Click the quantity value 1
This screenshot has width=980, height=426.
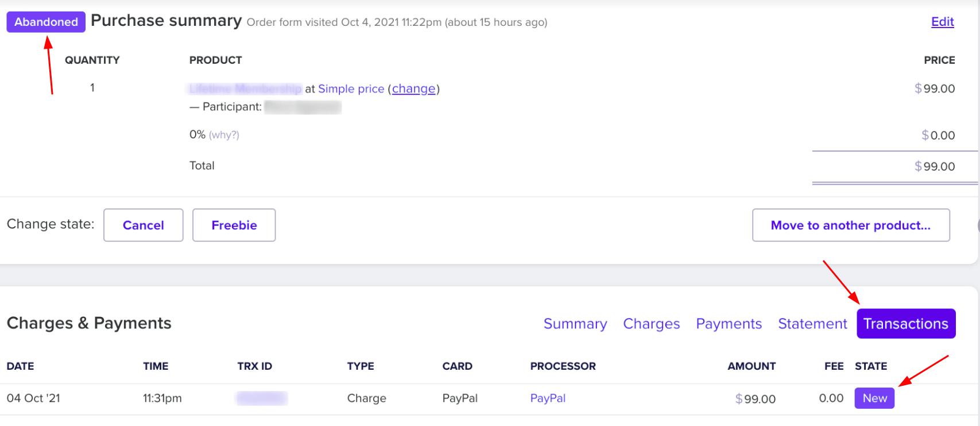(92, 88)
